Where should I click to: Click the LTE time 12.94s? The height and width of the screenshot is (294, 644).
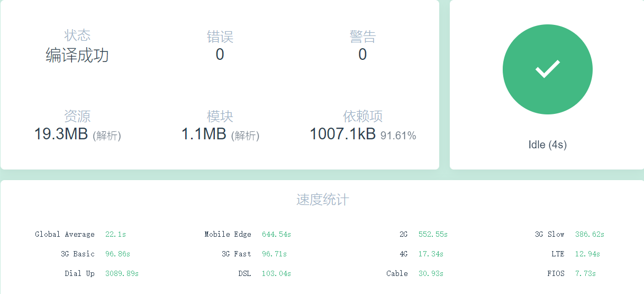click(587, 254)
